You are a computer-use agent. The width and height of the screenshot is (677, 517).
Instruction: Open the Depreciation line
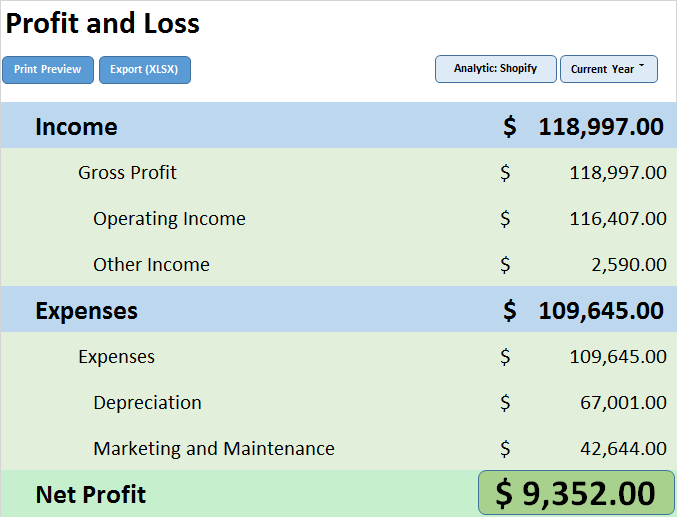147,403
